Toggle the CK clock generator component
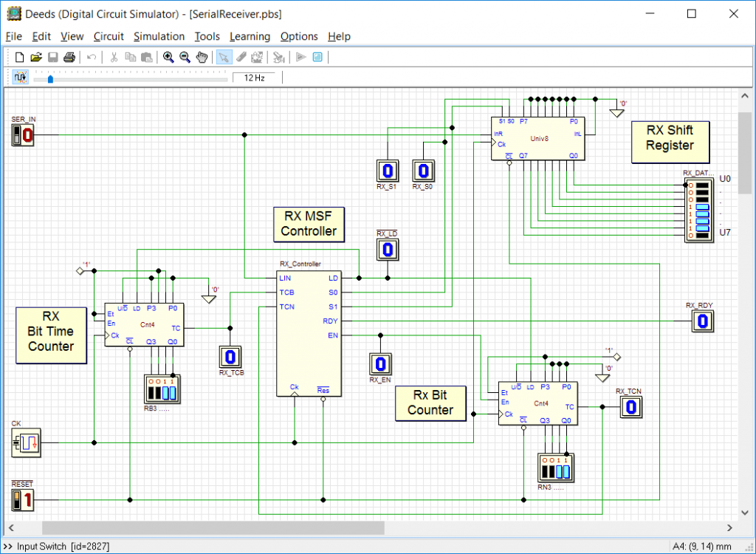This screenshot has height=554, width=756. pyautogui.click(x=25, y=442)
